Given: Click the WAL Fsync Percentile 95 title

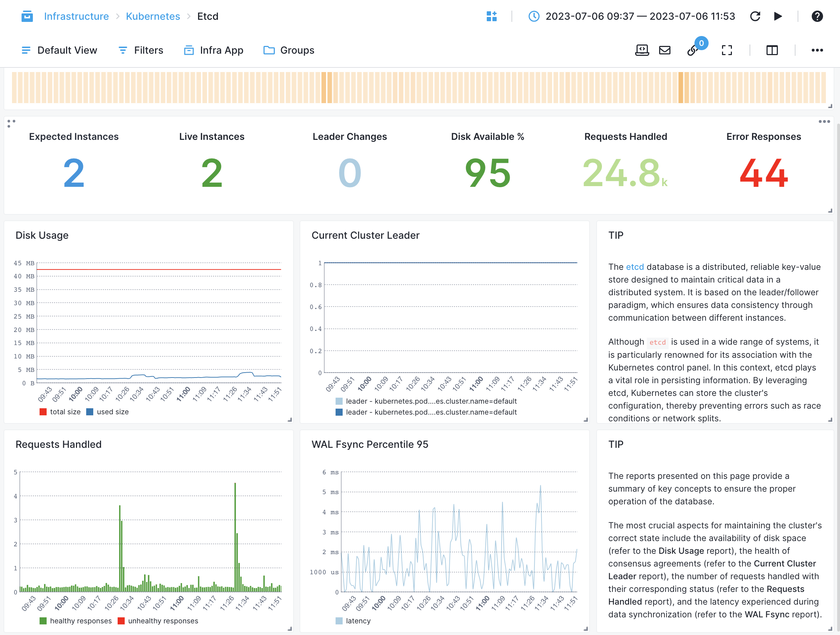Looking at the screenshot, I should (370, 444).
